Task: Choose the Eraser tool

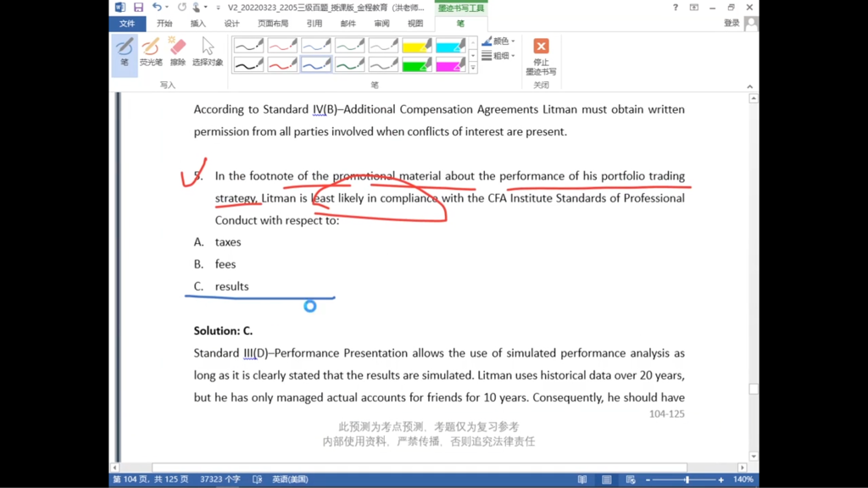Action: pos(178,53)
